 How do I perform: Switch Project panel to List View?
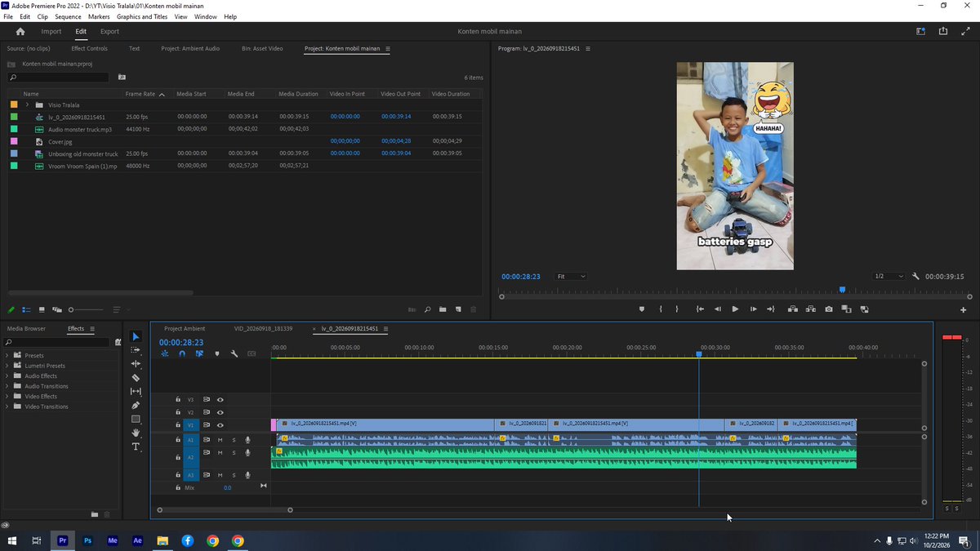coord(27,309)
